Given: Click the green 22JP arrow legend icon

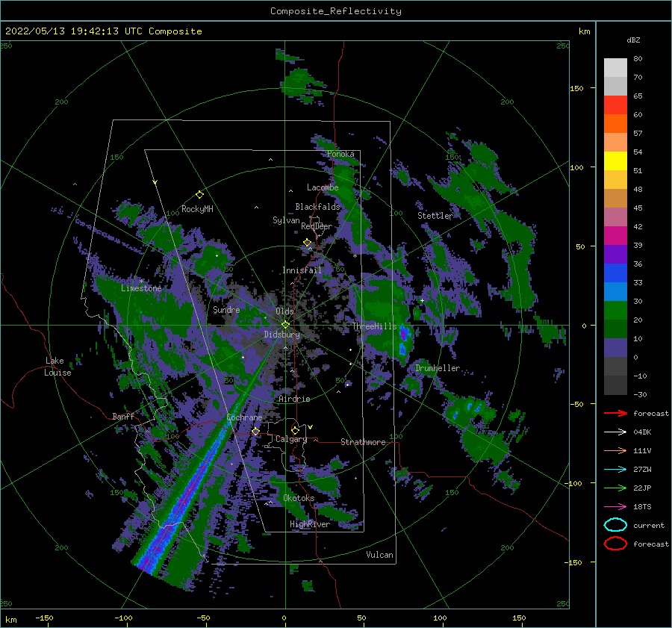Looking at the screenshot, I should click(x=615, y=488).
